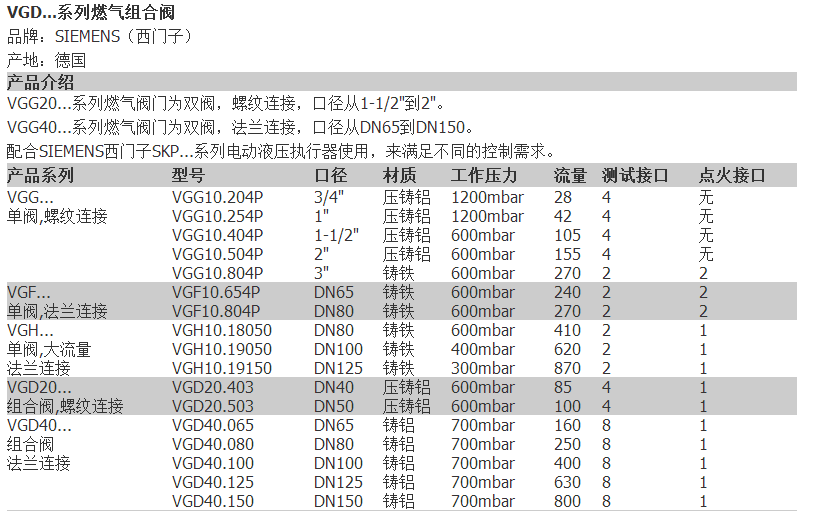Click the flow value 28

click(x=562, y=197)
